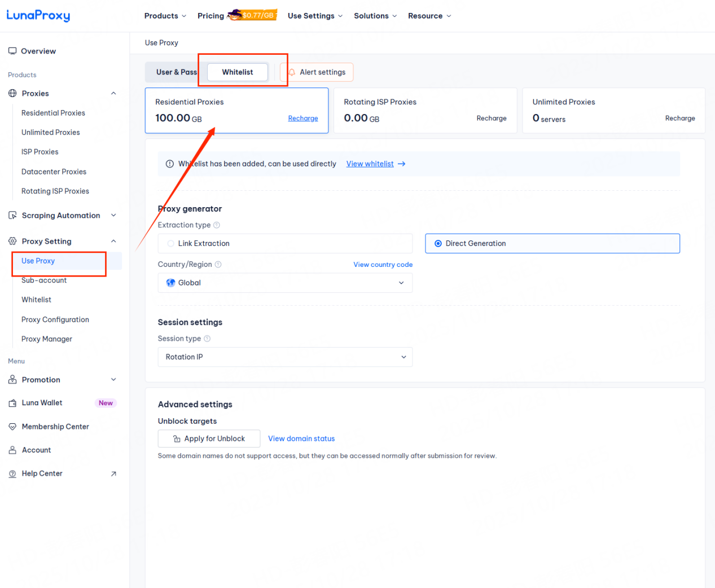Click the Session type help icon
Viewport: 715px width, 588px height.
[x=207, y=339]
